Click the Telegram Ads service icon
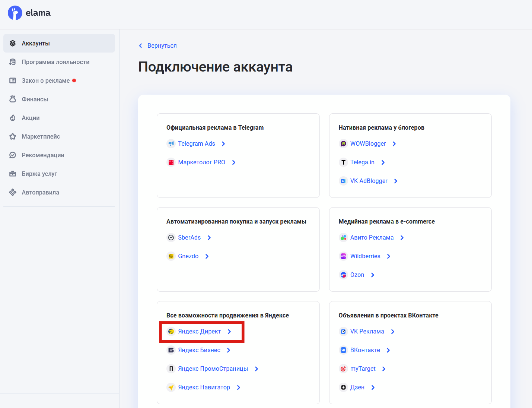Viewport: 532px width, 408px height. (x=171, y=143)
